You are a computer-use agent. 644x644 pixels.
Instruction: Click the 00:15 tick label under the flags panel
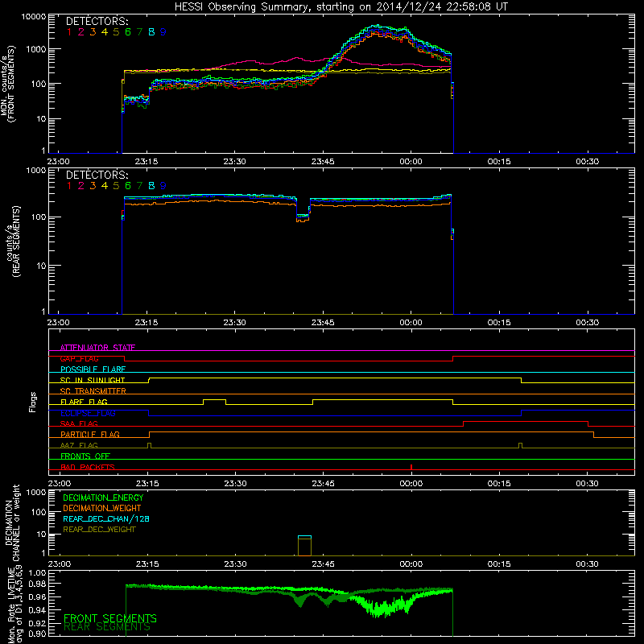[x=499, y=484]
